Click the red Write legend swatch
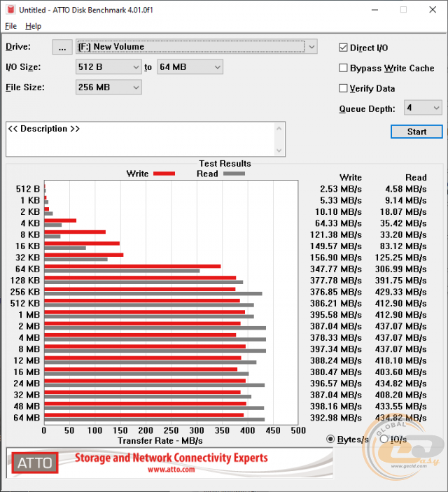 [164, 174]
